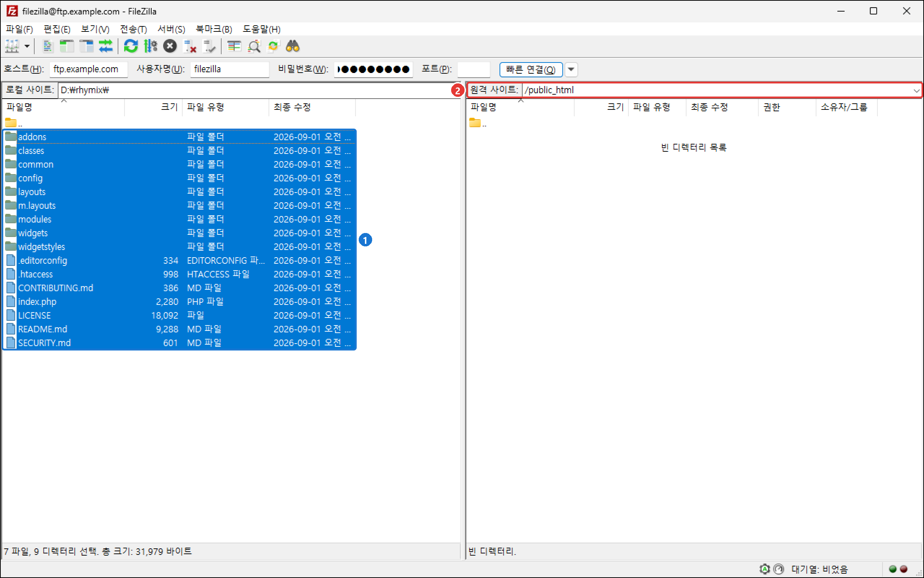The image size is (924, 578).
Task: Select the config folder
Action: [x=179, y=178]
